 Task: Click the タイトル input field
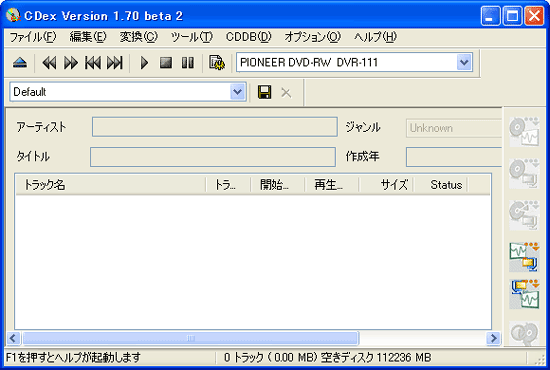pyautogui.click(x=213, y=157)
